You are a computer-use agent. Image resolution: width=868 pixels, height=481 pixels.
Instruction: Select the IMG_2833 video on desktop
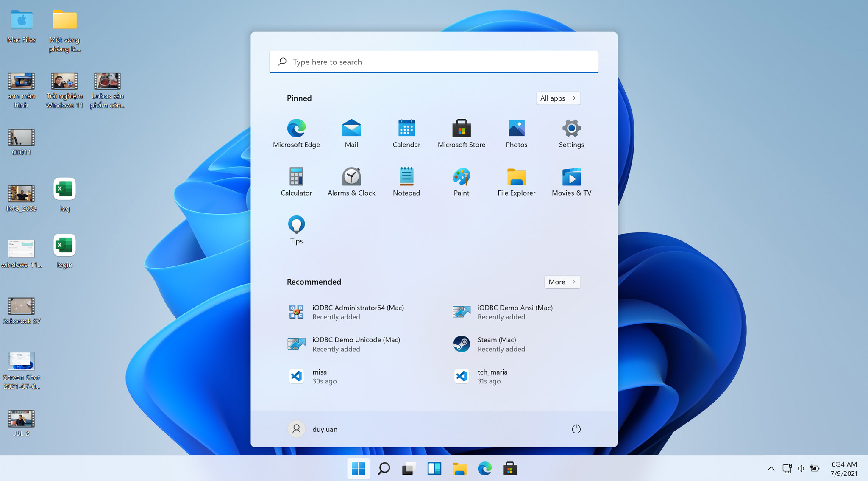[x=22, y=199]
